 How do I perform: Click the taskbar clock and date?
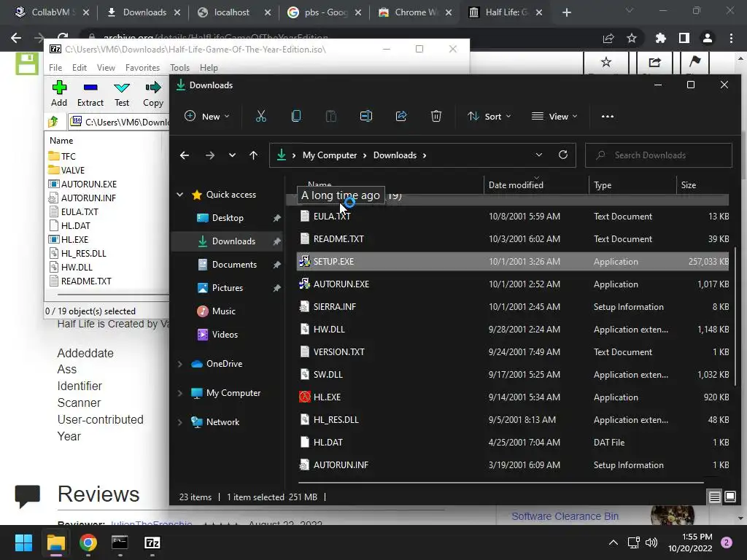pyautogui.click(x=690, y=542)
